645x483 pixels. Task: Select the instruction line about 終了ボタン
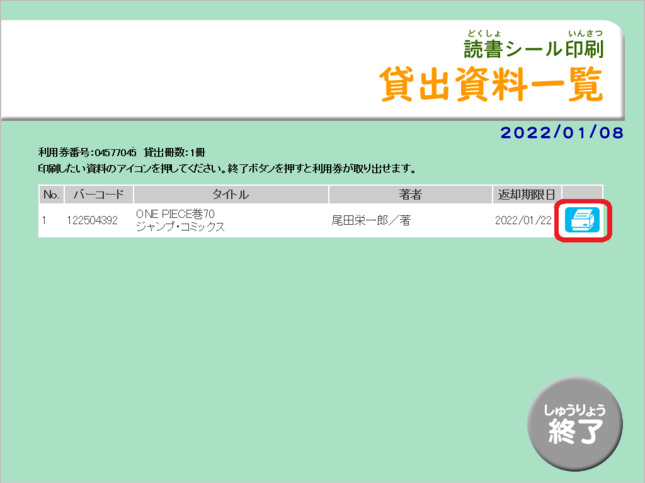[227, 169]
